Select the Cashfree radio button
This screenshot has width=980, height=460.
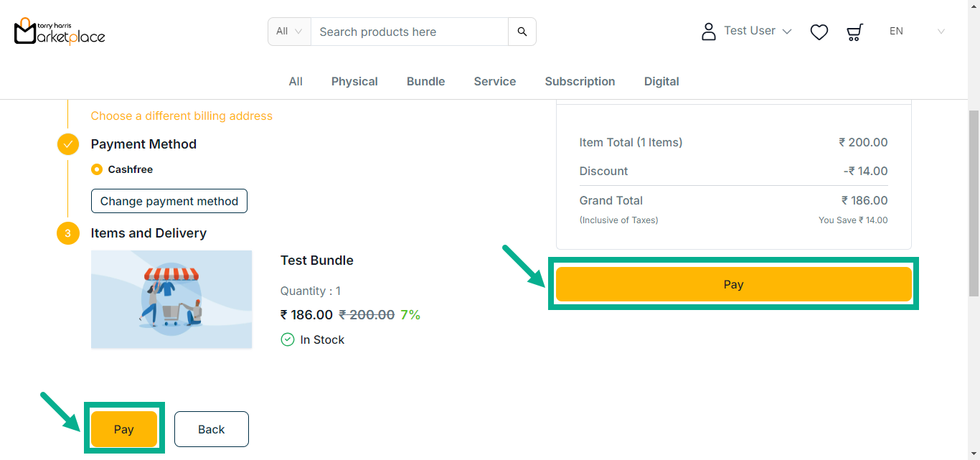97,169
